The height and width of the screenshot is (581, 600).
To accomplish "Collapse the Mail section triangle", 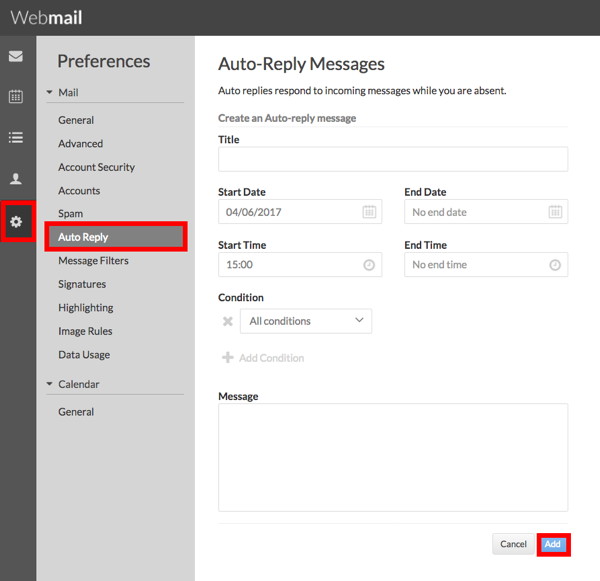I will (x=49, y=92).
